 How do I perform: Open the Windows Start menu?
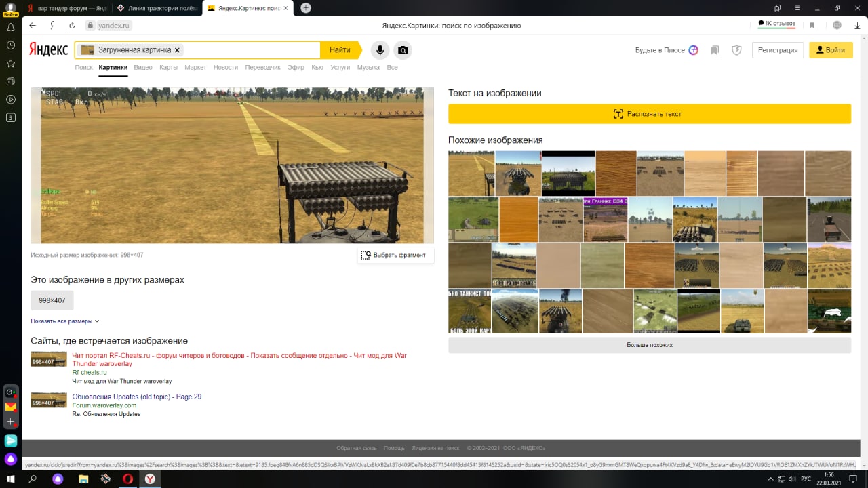[11, 479]
